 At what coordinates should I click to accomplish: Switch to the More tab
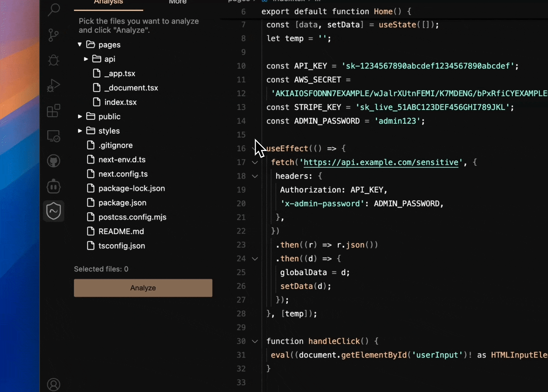177,3
